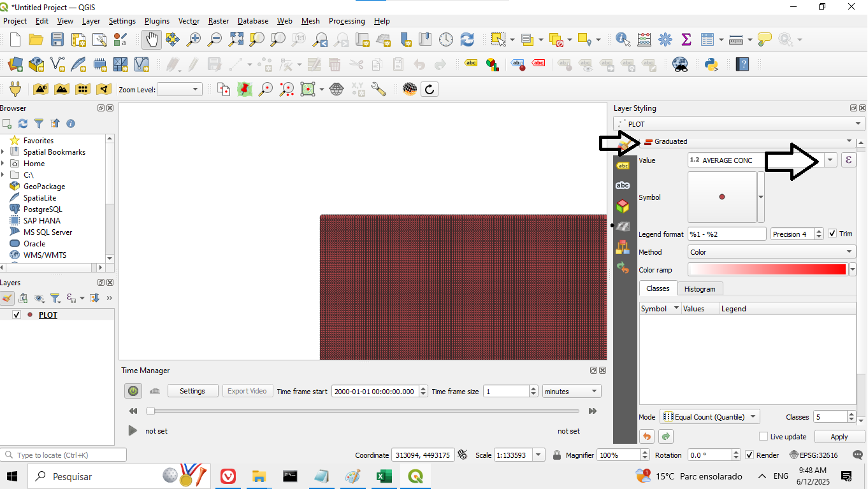This screenshot has width=868, height=489.
Task: Open the Data Source Manager icon
Action: 15,64
